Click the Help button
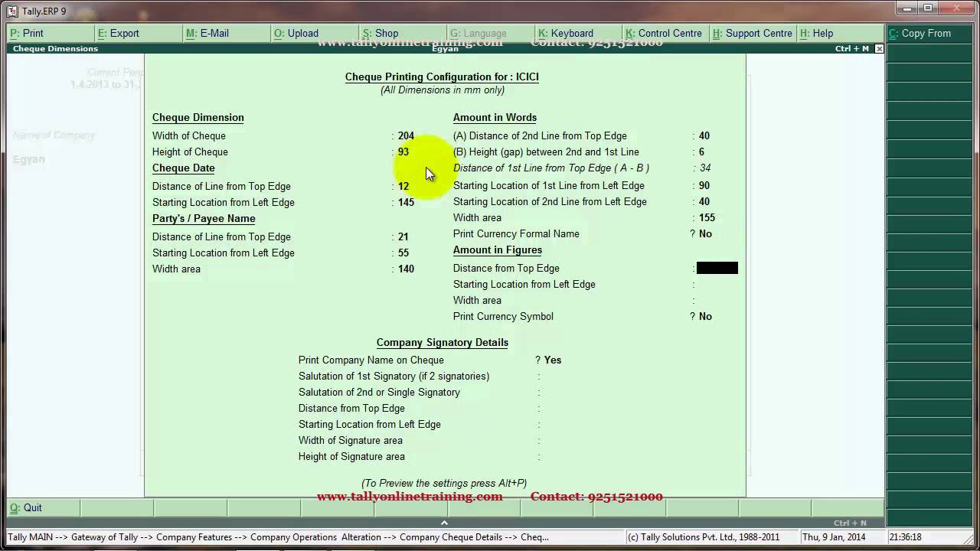 (841, 33)
